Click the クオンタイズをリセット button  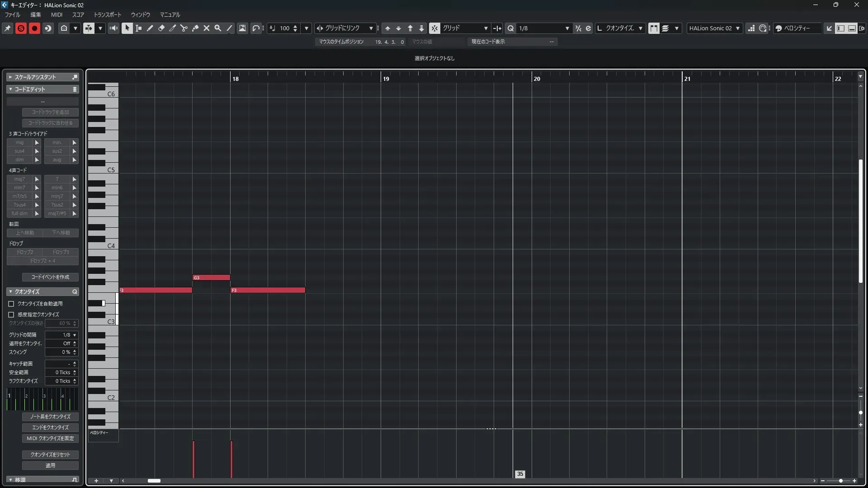[50, 455]
